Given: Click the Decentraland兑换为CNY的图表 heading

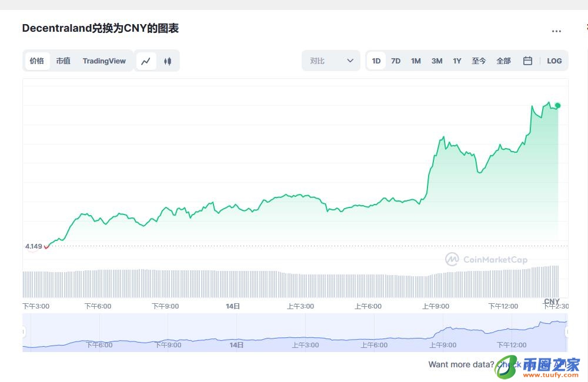Looking at the screenshot, I should pos(101,28).
